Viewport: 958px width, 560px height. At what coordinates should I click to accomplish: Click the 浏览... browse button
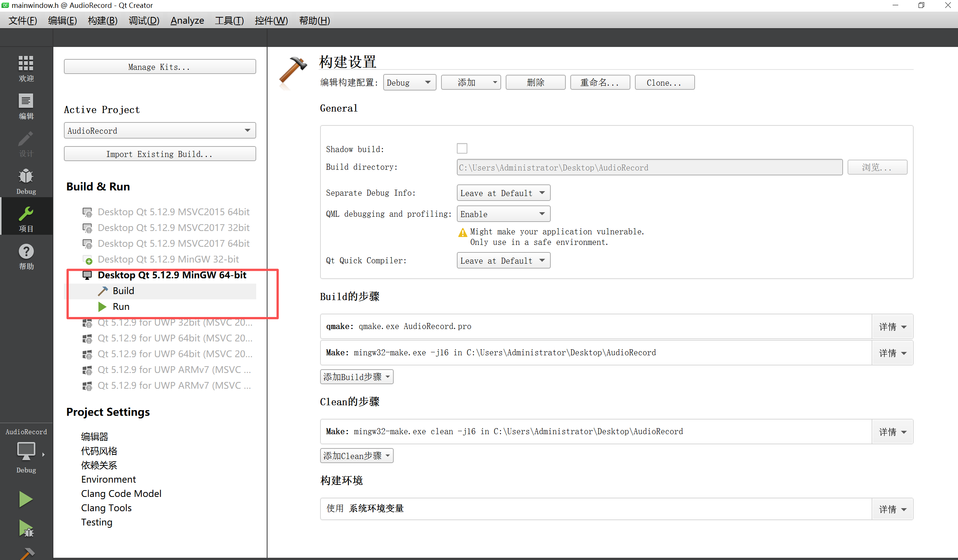(877, 167)
